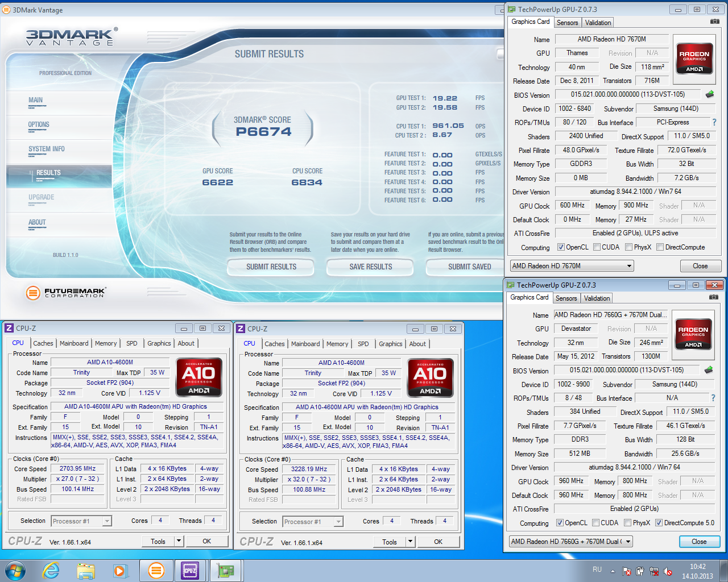Screen dimensions: 728x582
Task: Toggle OpenCL checkbox in lower GPU-Z
Action: [x=560, y=523]
